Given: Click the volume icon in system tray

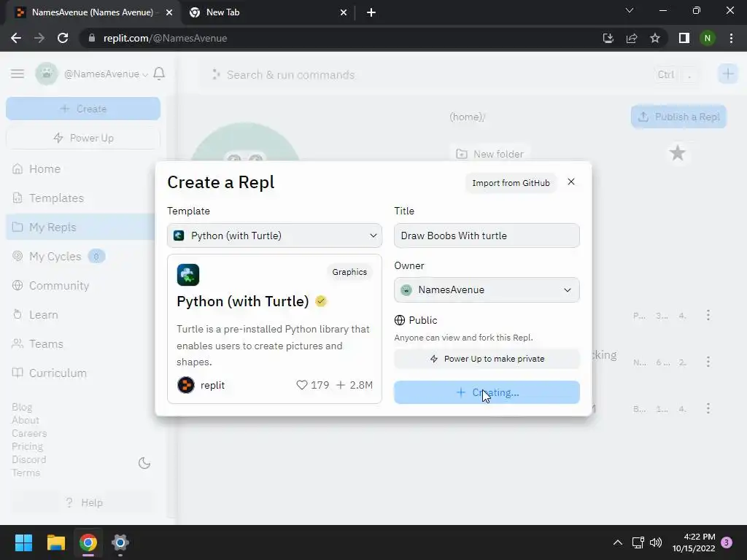Looking at the screenshot, I should [x=656, y=542].
